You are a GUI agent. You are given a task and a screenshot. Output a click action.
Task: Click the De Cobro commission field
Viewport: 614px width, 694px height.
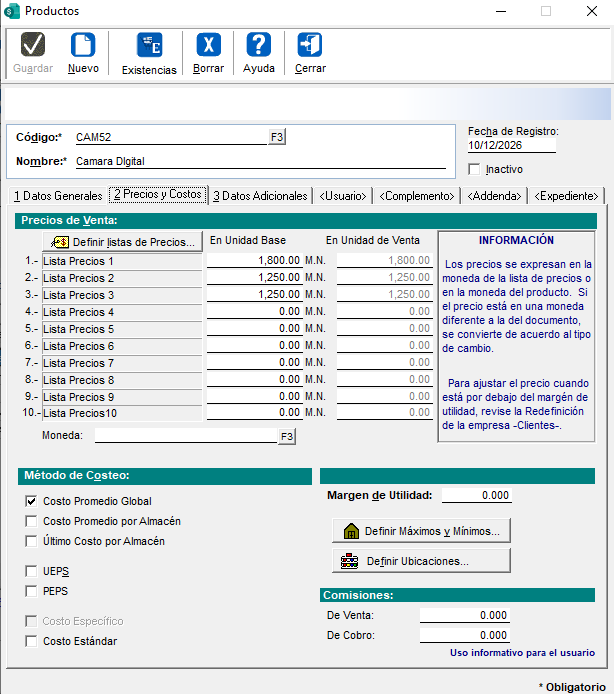[465, 635]
